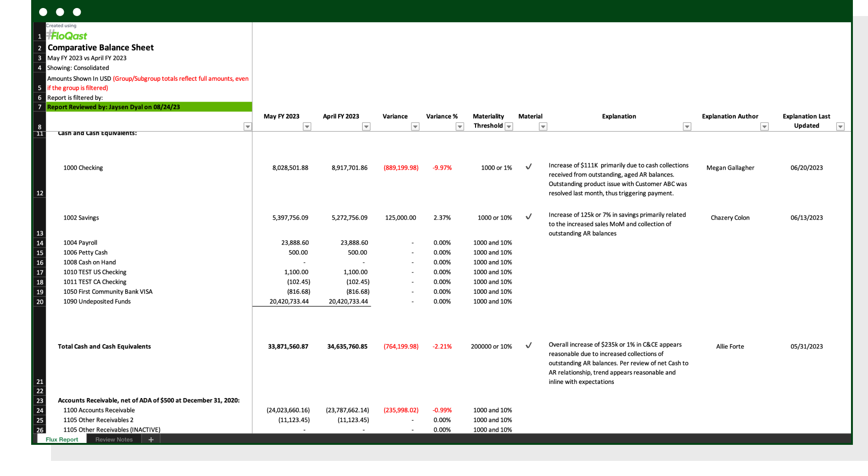
Task: Select the '1010 TEST US Checking' cell
Action: [95, 272]
